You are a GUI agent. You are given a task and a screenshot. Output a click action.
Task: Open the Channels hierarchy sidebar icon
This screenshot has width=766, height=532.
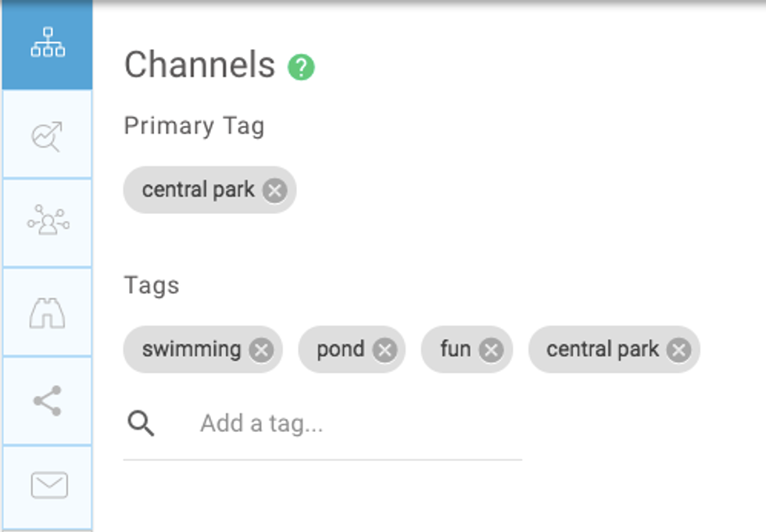coord(48,43)
